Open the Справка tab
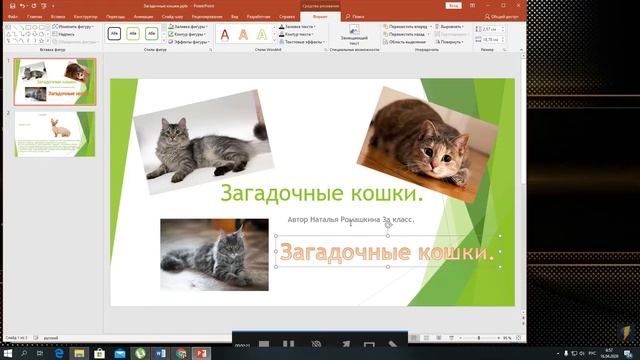 (x=287, y=17)
